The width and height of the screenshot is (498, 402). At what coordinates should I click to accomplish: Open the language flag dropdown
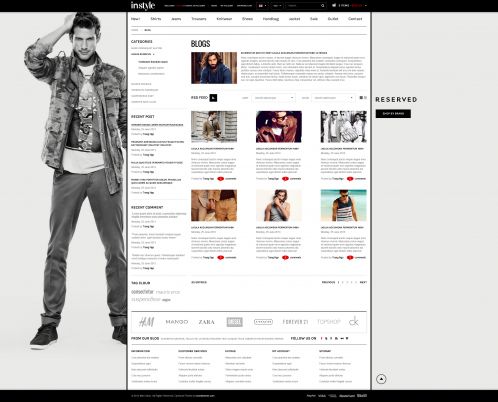262,6
